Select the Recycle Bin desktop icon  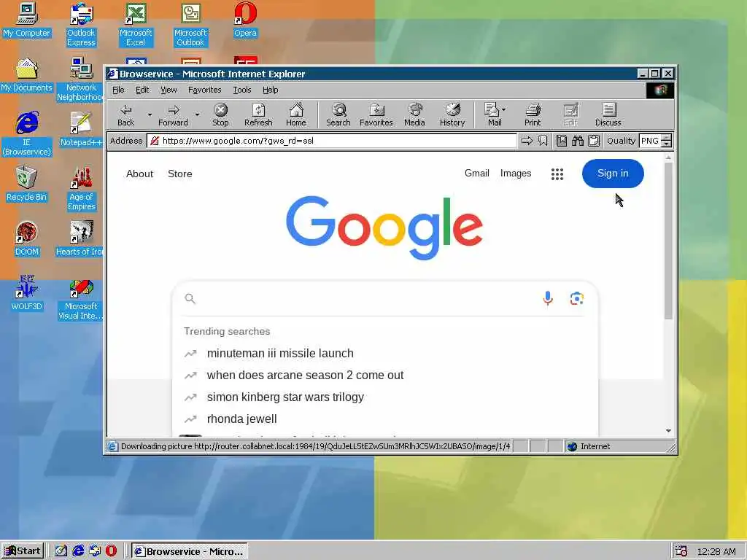[x=27, y=184]
